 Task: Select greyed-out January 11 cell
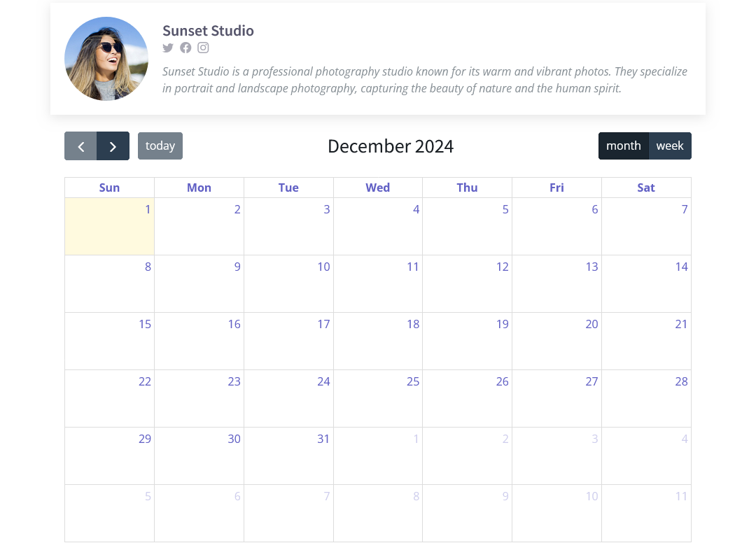point(646,513)
